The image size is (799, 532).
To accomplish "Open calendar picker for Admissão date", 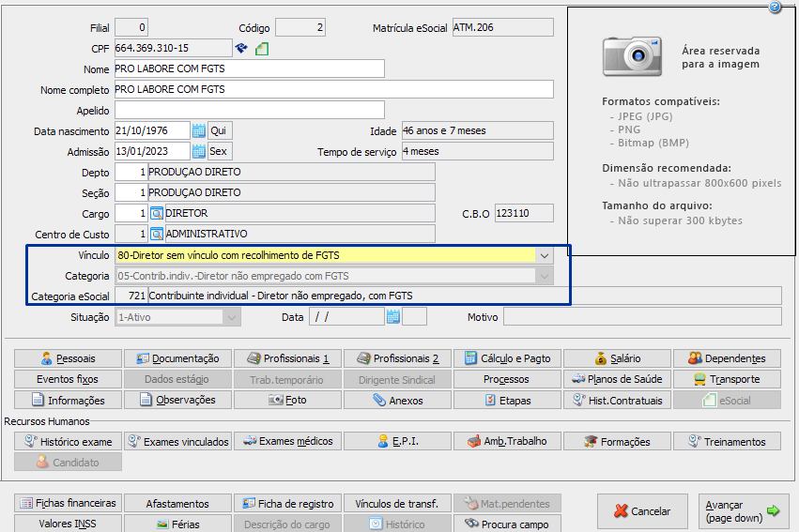I will [199, 151].
